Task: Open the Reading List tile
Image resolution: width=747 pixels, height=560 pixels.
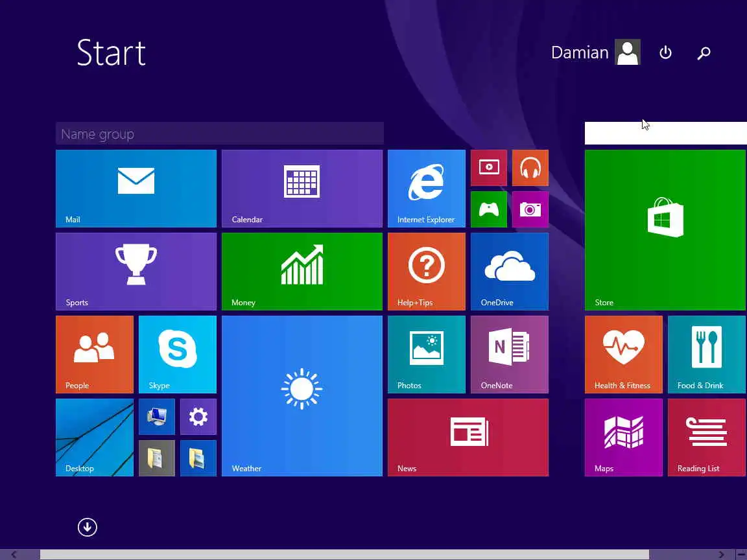Action: tap(707, 437)
